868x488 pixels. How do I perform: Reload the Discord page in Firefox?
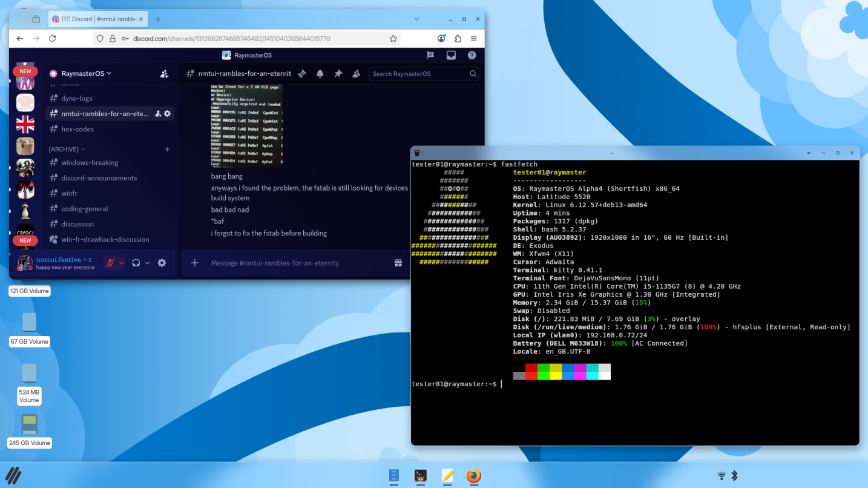[53, 38]
